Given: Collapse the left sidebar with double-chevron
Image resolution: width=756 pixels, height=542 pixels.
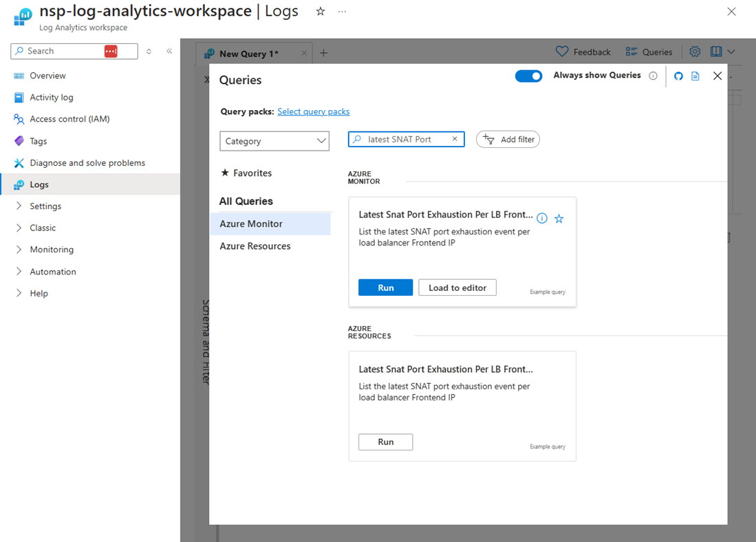Looking at the screenshot, I should pyautogui.click(x=169, y=50).
